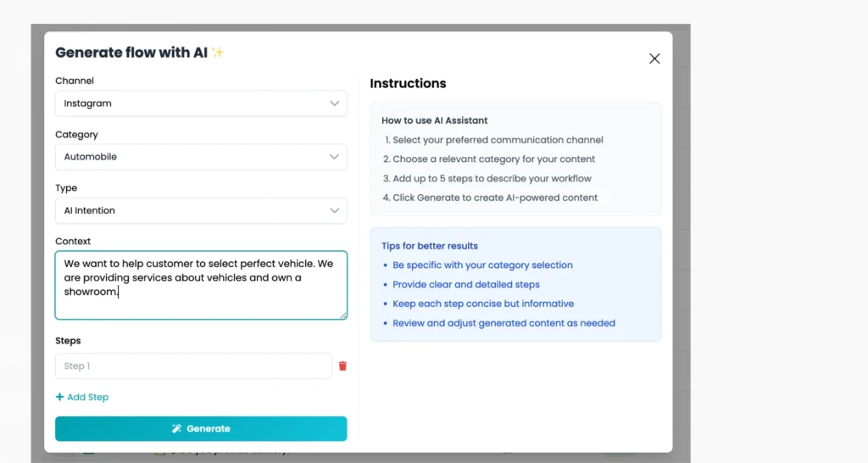This screenshot has width=868, height=463.
Task: Click the Tips for better results heading
Action: [430, 246]
